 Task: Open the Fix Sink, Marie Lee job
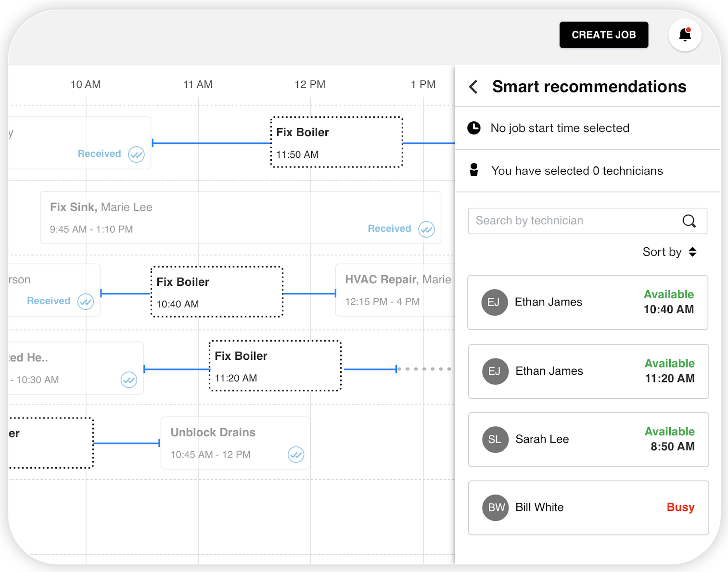(241, 218)
